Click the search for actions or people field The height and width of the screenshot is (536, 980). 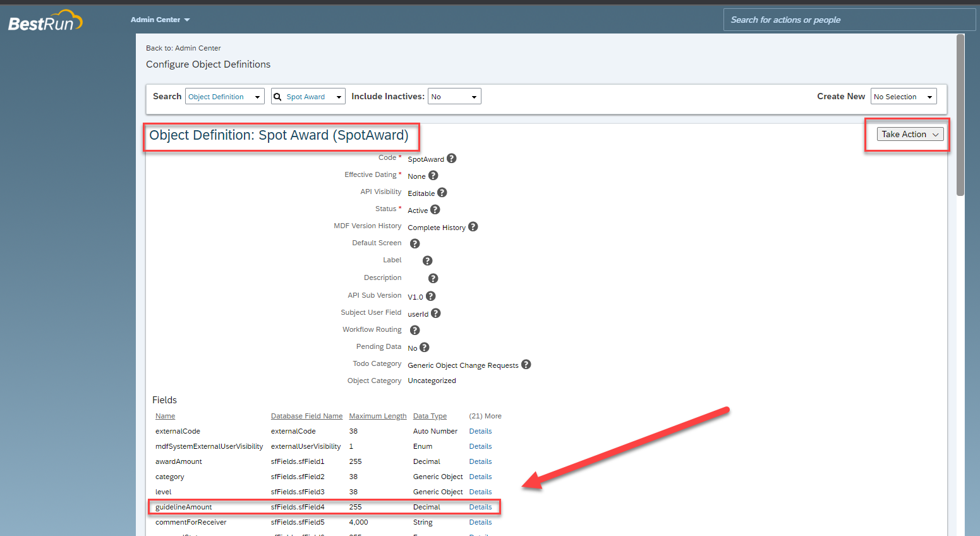coord(849,20)
